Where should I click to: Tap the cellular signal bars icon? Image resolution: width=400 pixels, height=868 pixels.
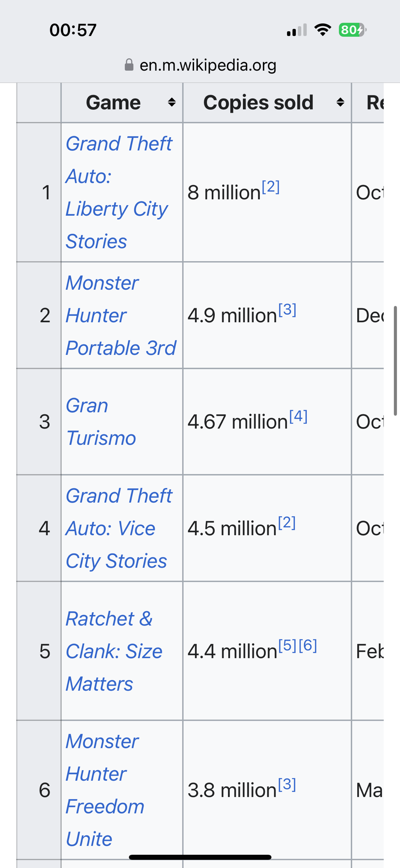[x=297, y=30]
